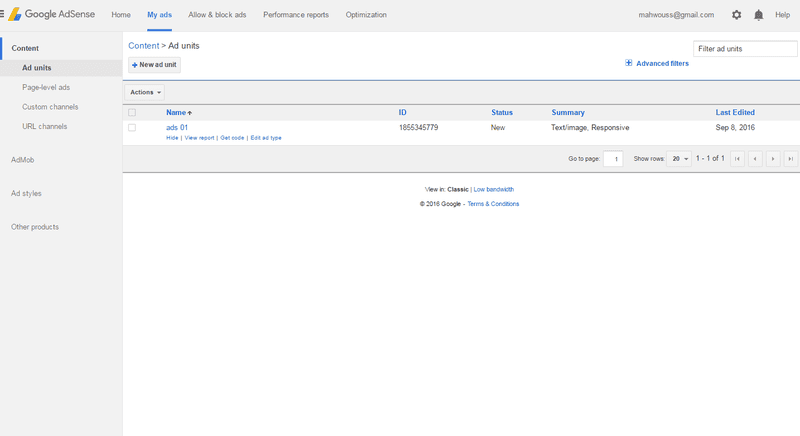
Task: Click the New ad unit button
Action: [x=155, y=64]
